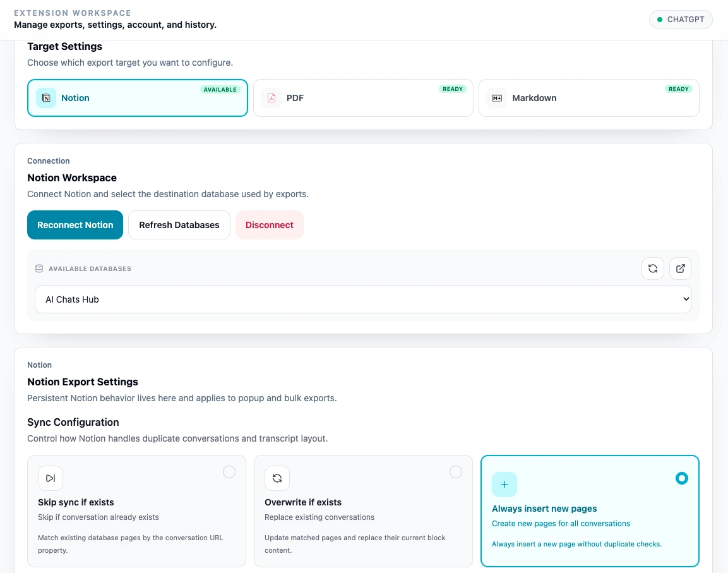
Task: Click the Notion Workspace heading
Action: [x=72, y=178]
